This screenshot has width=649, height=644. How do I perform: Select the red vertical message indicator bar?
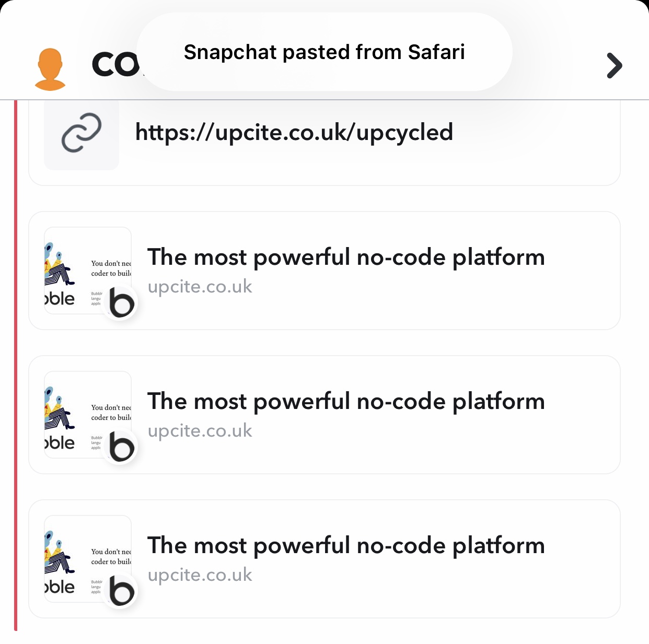(x=16, y=365)
